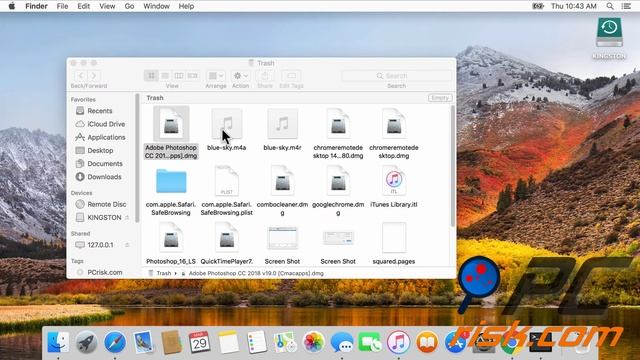Viewport: 640px width, 360px height.
Task: Open iTunes from the Dock
Action: pyautogui.click(x=398, y=342)
